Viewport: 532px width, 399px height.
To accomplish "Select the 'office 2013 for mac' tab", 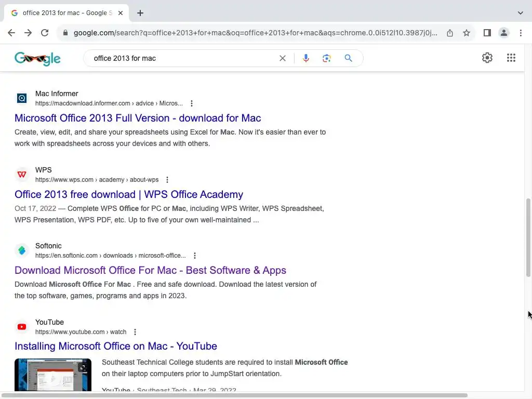I will pos(66,13).
